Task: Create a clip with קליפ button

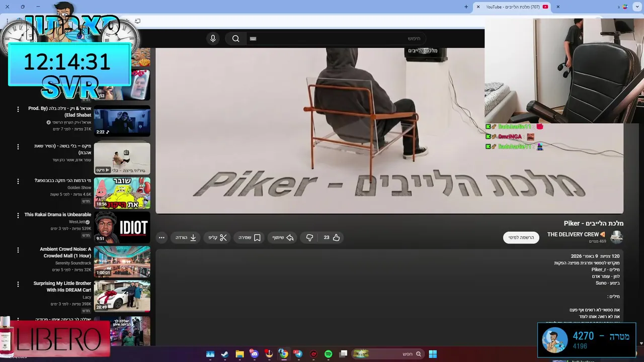Action: [x=217, y=237]
